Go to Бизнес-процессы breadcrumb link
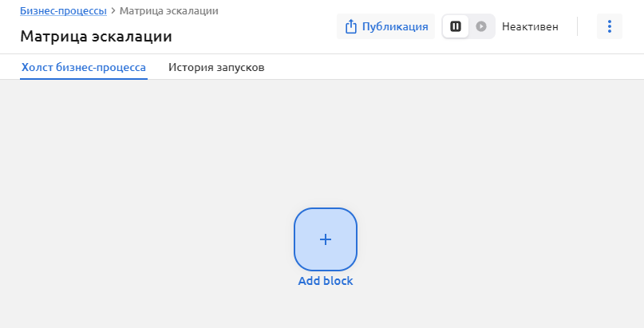 coord(63,11)
